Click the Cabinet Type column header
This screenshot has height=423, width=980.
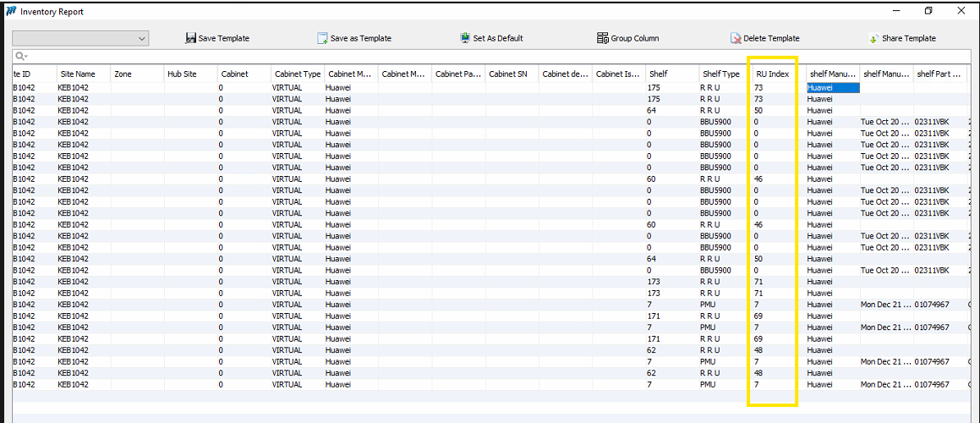[297, 74]
